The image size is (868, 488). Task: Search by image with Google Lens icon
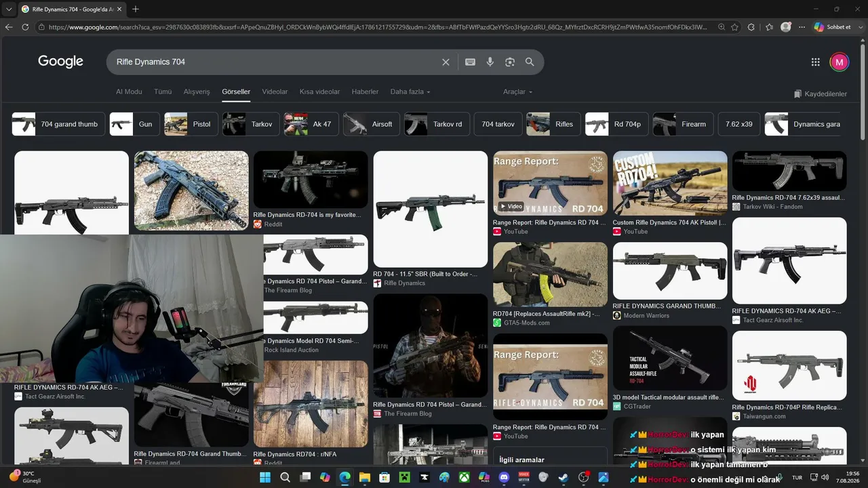click(x=510, y=62)
